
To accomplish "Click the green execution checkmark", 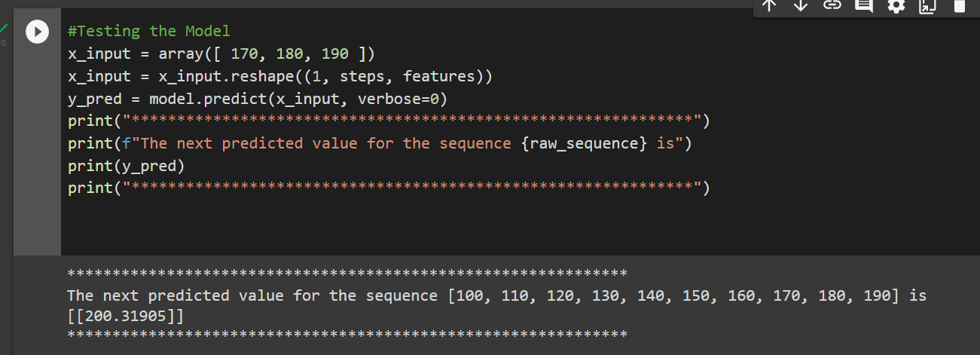I will tap(3, 29).
